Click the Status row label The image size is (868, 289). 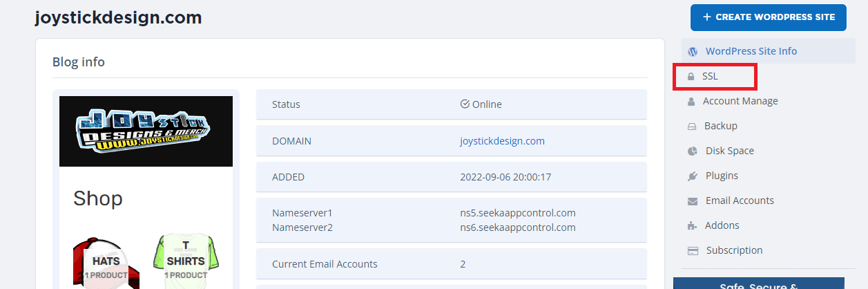tap(286, 104)
